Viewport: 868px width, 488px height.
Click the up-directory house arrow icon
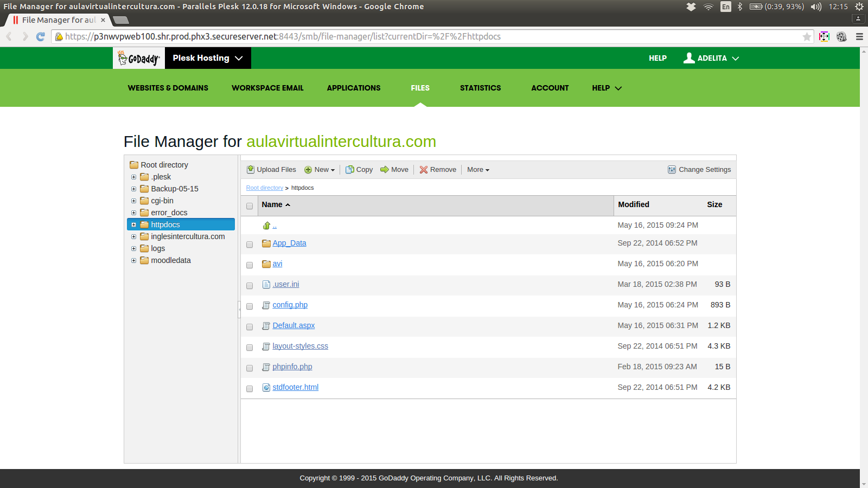(x=266, y=225)
